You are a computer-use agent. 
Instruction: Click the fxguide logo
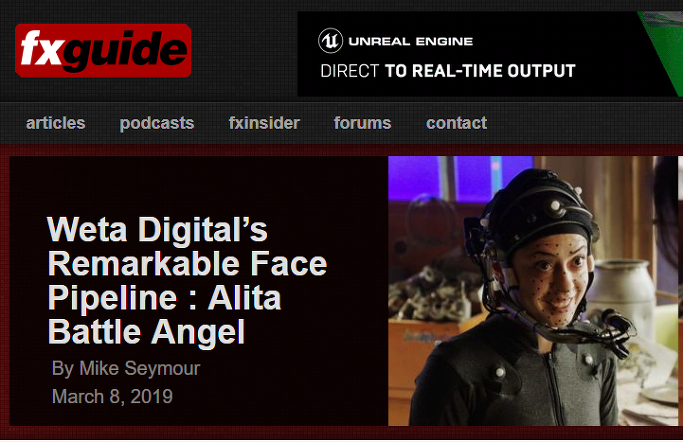pyautogui.click(x=103, y=51)
